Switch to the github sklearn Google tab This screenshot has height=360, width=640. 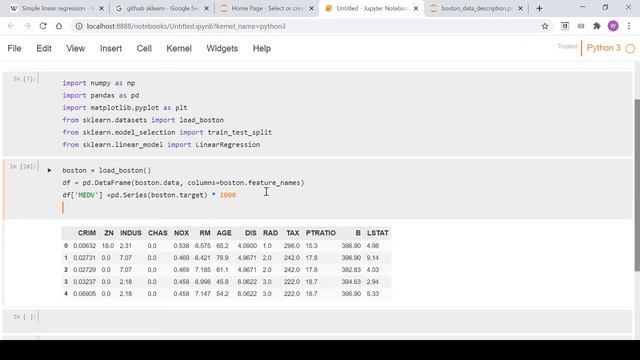(x=162, y=8)
